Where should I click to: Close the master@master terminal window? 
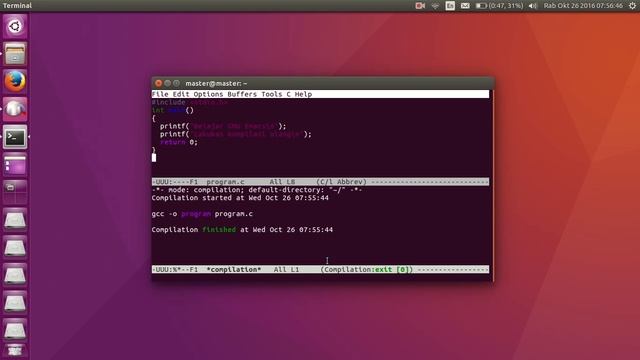(x=158, y=83)
